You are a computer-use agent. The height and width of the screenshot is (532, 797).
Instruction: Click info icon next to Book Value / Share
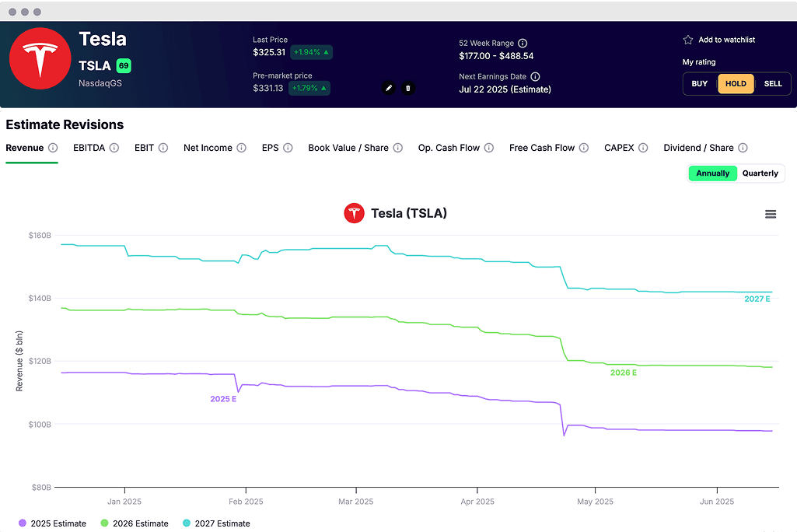(398, 148)
